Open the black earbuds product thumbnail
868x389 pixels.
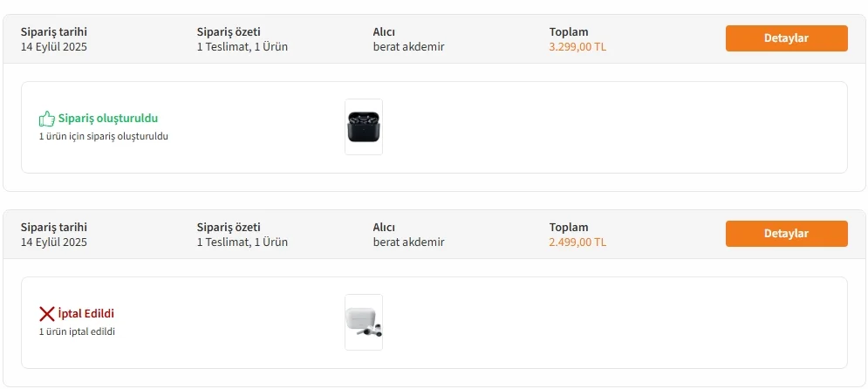click(x=363, y=127)
